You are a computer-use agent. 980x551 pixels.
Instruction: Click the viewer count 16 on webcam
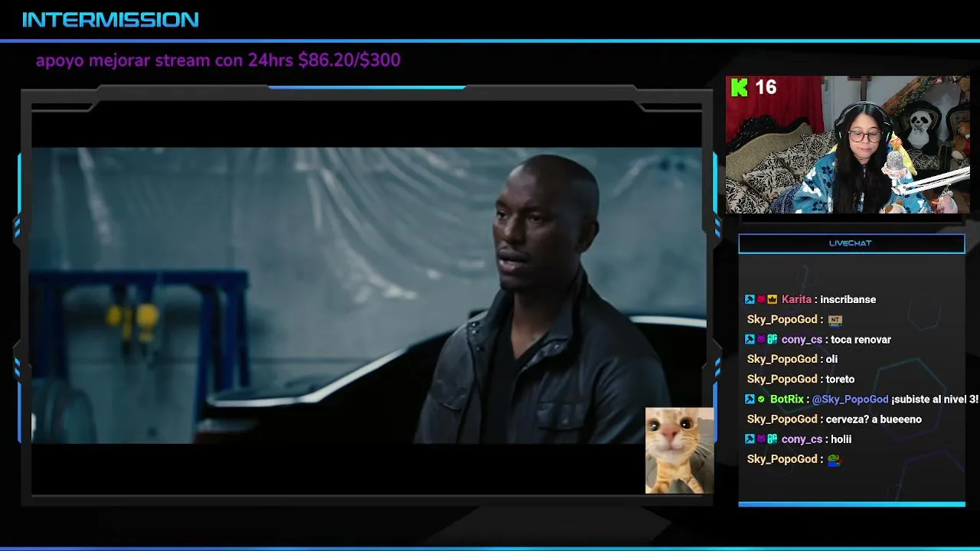(x=766, y=87)
